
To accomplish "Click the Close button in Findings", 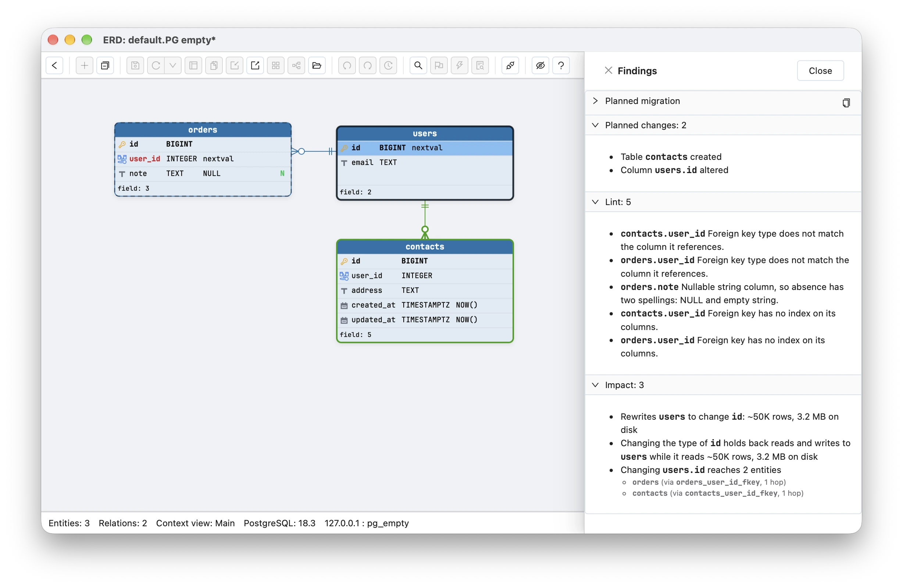I will click(x=820, y=71).
